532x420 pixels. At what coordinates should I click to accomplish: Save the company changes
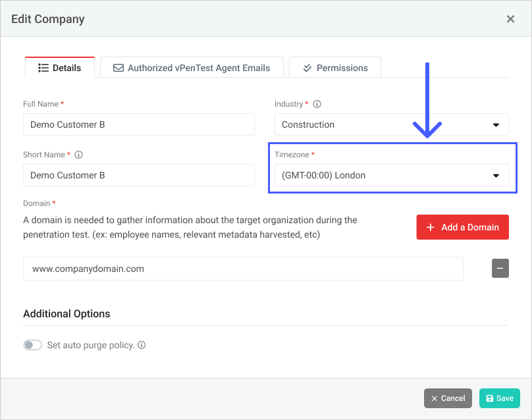499,398
